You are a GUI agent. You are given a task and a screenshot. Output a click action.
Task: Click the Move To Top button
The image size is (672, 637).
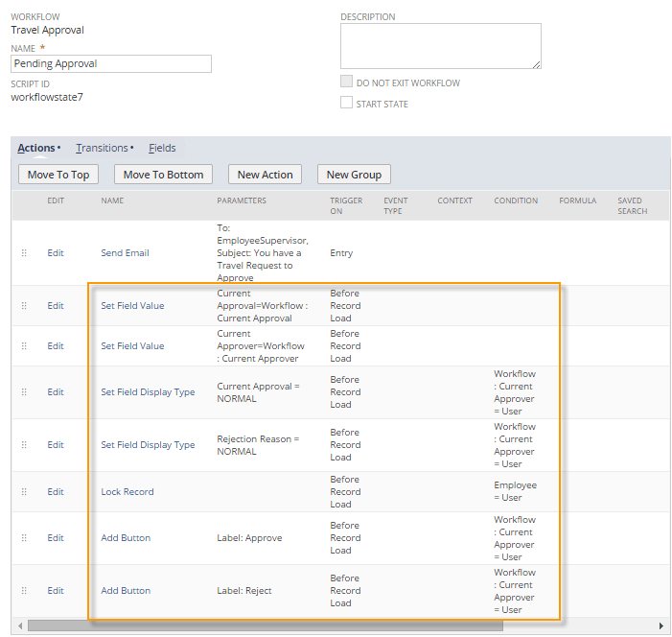(x=58, y=175)
